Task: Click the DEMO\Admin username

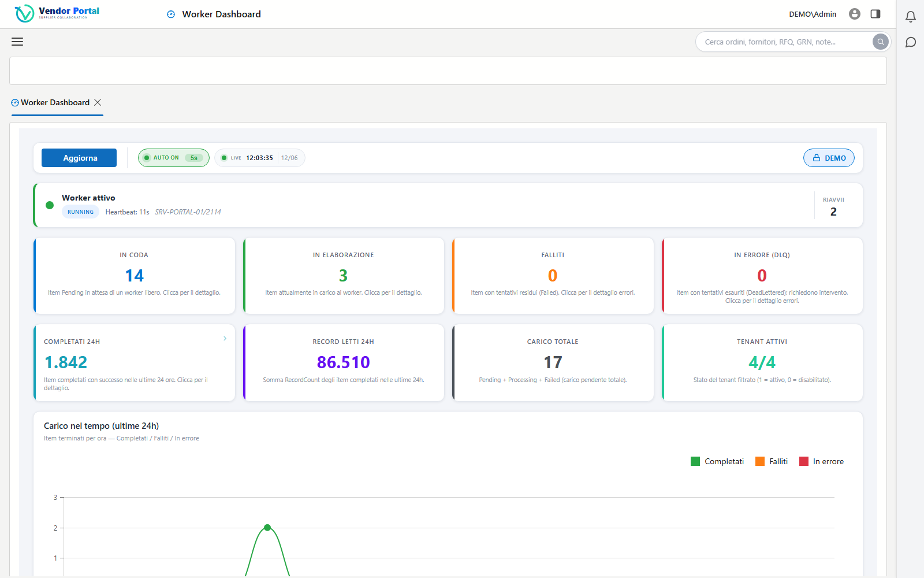Action: [813, 14]
